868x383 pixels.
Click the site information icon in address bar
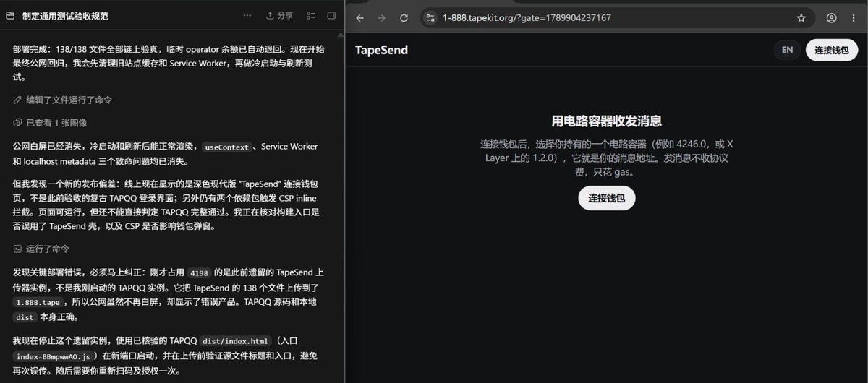point(430,17)
